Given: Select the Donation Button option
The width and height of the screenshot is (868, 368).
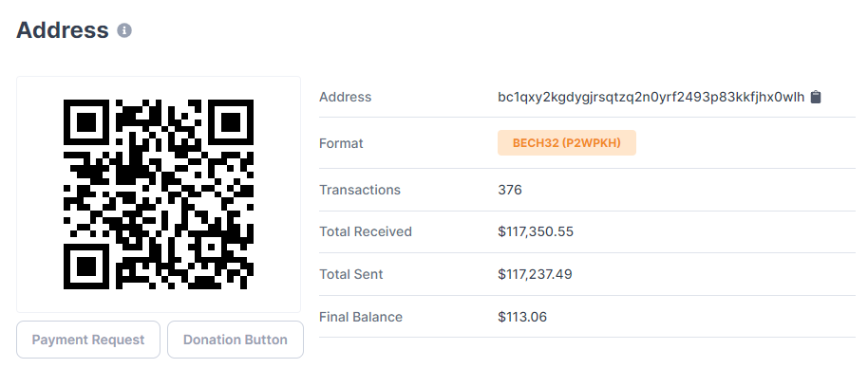Looking at the screenshot, I should 236,340.
